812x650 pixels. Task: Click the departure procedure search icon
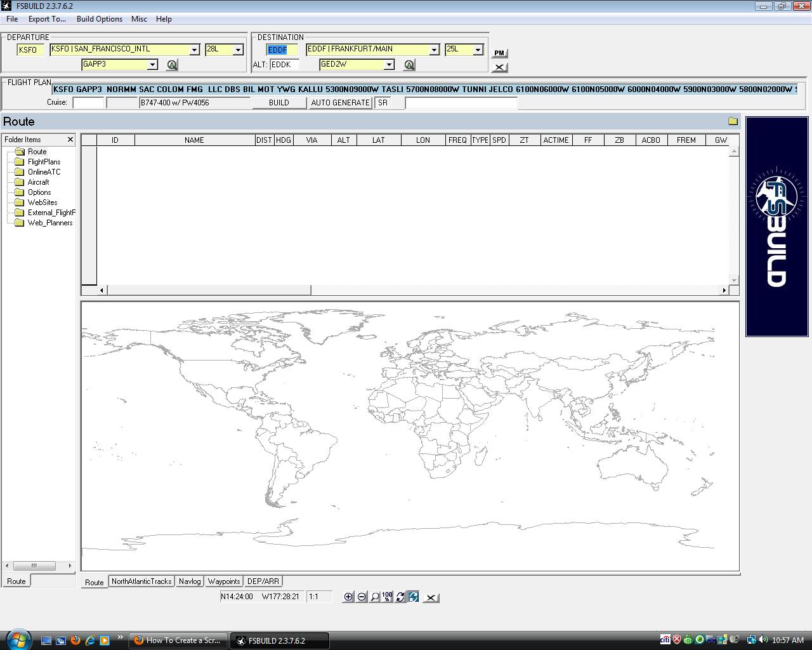click(172, 65)
